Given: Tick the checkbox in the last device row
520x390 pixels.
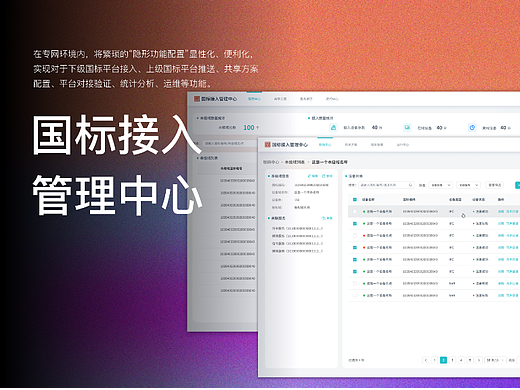Looking at the screenshot, I should (x=355, y=295).
